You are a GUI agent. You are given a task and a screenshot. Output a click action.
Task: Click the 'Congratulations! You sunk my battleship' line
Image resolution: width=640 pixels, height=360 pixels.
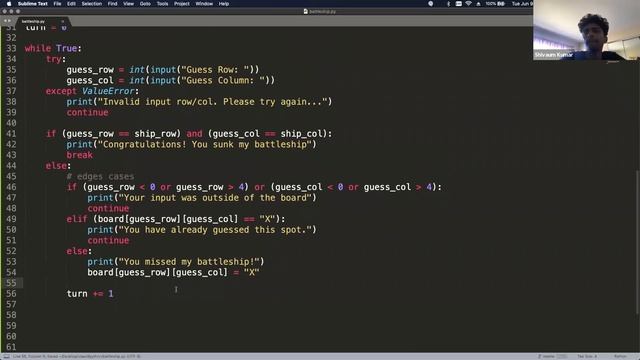191,144
